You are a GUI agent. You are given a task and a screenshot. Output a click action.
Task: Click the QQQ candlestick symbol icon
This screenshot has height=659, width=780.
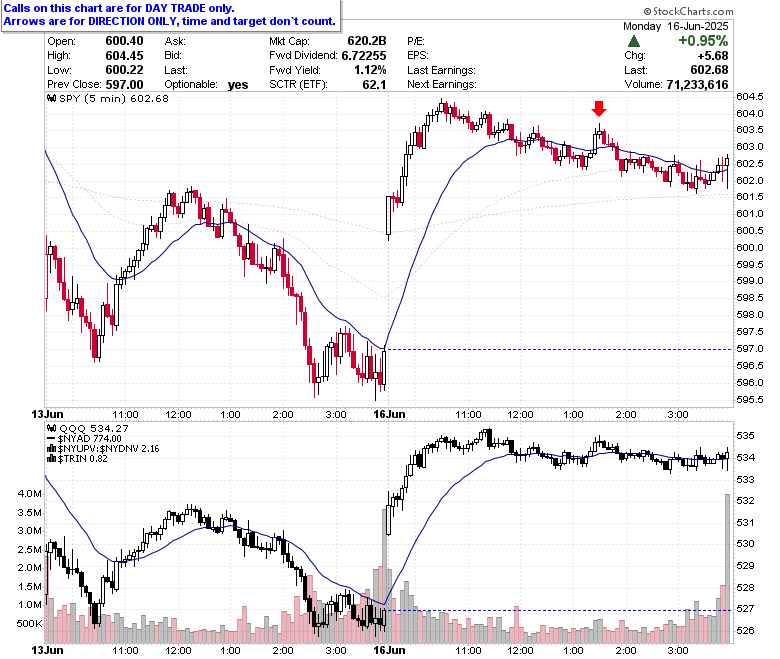(52, 428)
